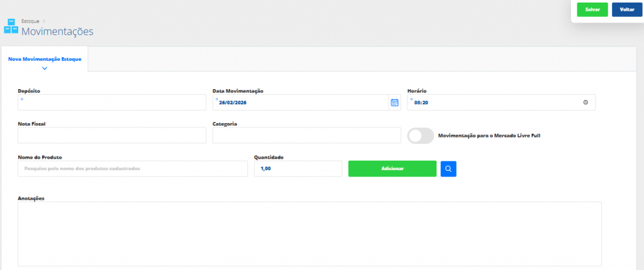Click the clock icon in Horário
Image resolution: width=644 pixels, height=270 pixels.
pyautogui.click(x=586, y=102)
